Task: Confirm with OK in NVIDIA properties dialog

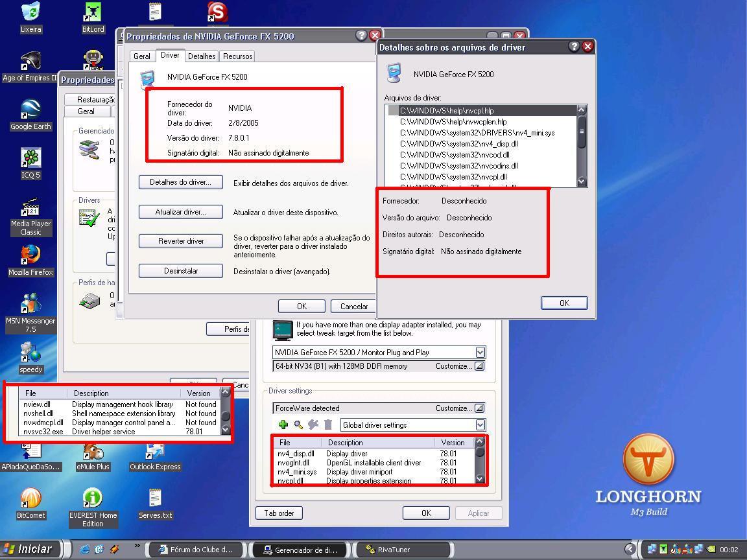Action: 302,306
